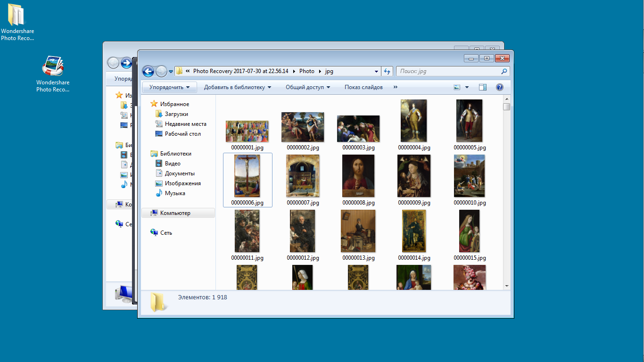Click the scrollbar up arrow in file list
Viewport: 644px width, 362px height.
coord(507,99)
